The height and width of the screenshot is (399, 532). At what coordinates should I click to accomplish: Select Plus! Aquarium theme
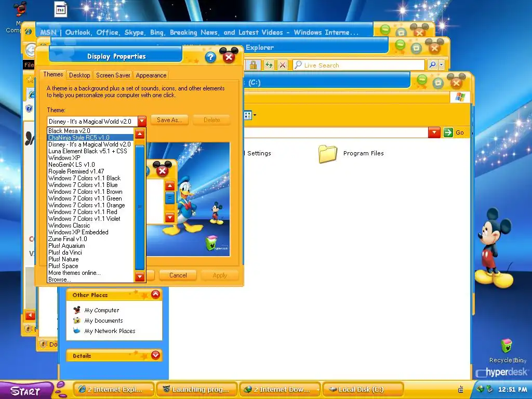(90, 246)
